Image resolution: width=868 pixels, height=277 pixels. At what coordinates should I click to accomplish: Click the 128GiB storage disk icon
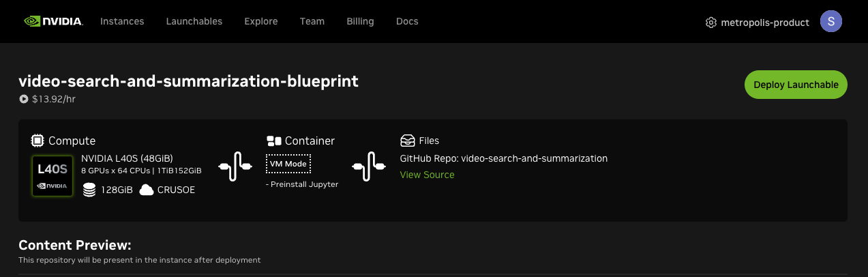(89, 190)
